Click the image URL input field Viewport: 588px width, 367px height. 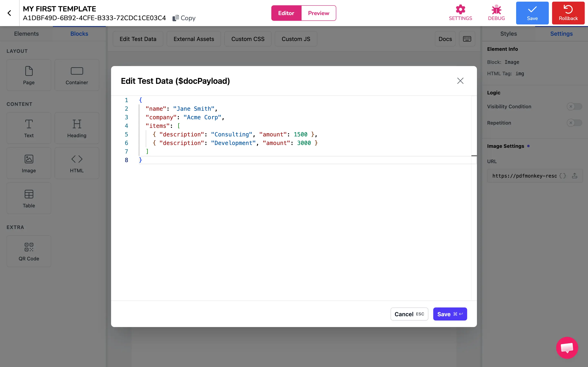click(522, 176)
